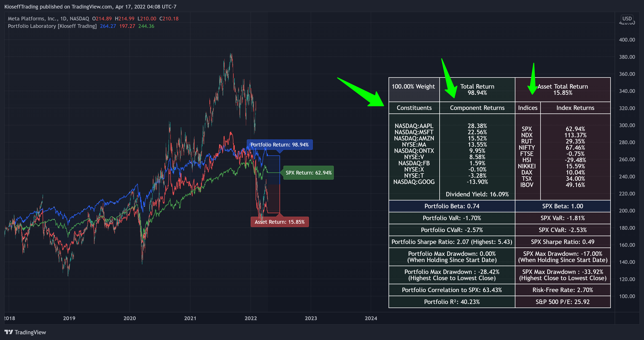Click the -13.90% component return
644x340 pixels.
point(477,182)
